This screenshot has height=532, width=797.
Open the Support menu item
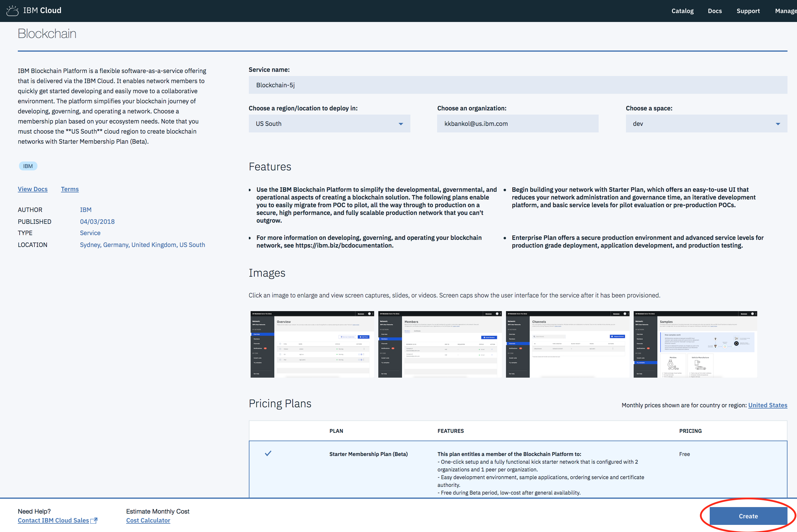(x=748, y=11)
